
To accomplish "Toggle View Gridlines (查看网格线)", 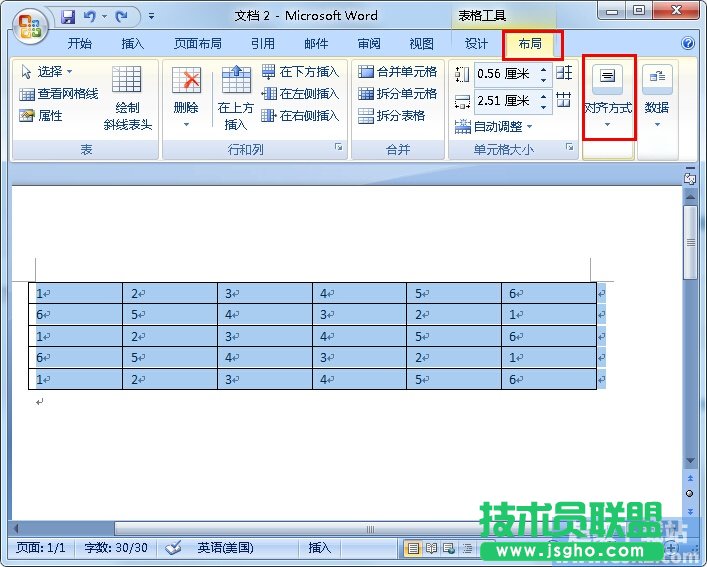I will coord(58,94).
